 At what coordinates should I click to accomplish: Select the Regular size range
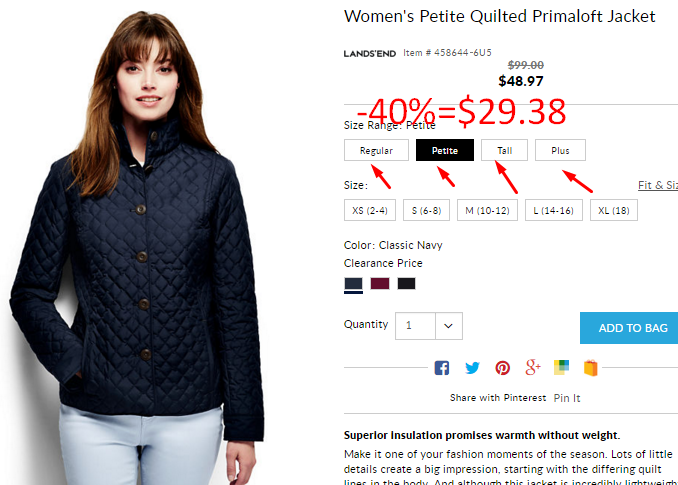coord(376,150)
